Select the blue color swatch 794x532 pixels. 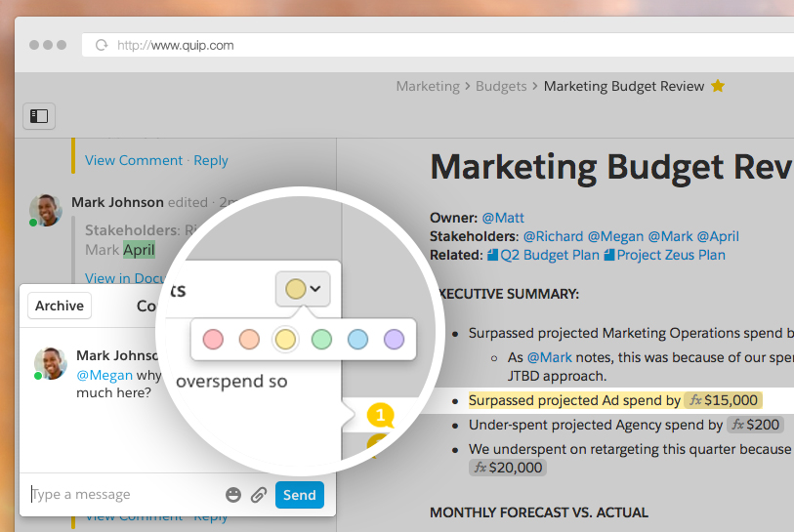point(357,339)
